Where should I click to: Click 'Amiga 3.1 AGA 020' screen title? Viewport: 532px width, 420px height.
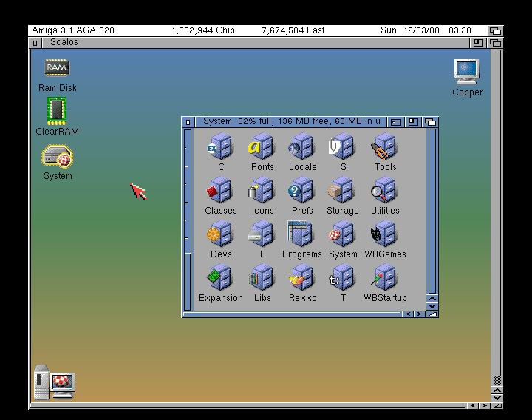pos(73,30)
